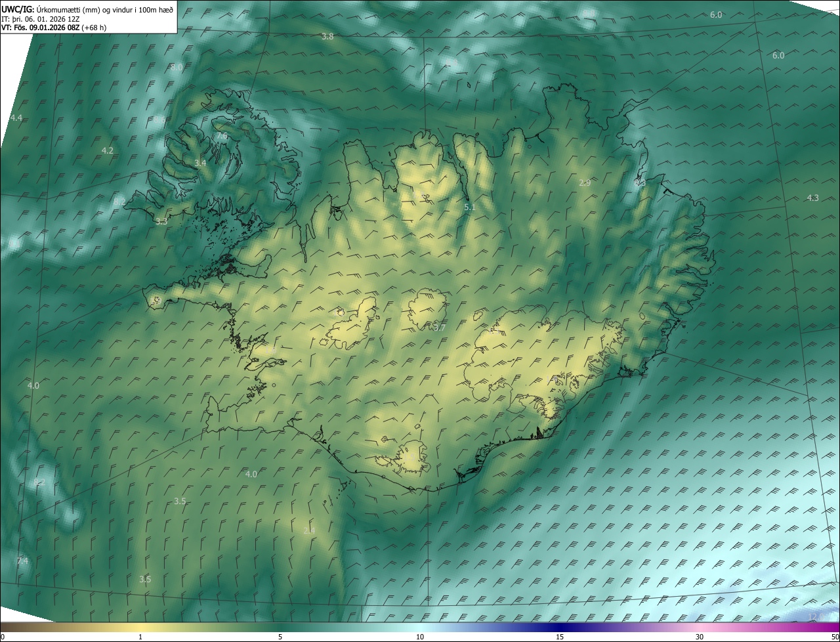Click the color scale tick label 0
The height and width of the screenshot is (642, 840).
tap(2, 637)
